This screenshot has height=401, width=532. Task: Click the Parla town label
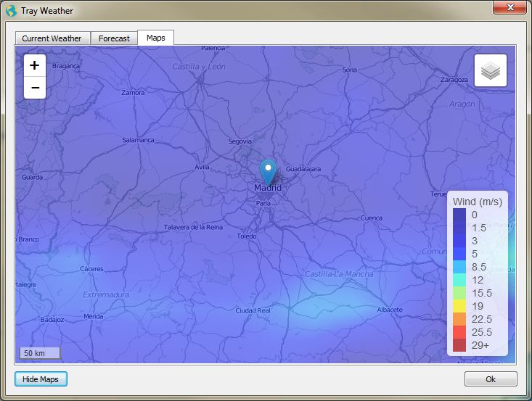tap(263, 203)
